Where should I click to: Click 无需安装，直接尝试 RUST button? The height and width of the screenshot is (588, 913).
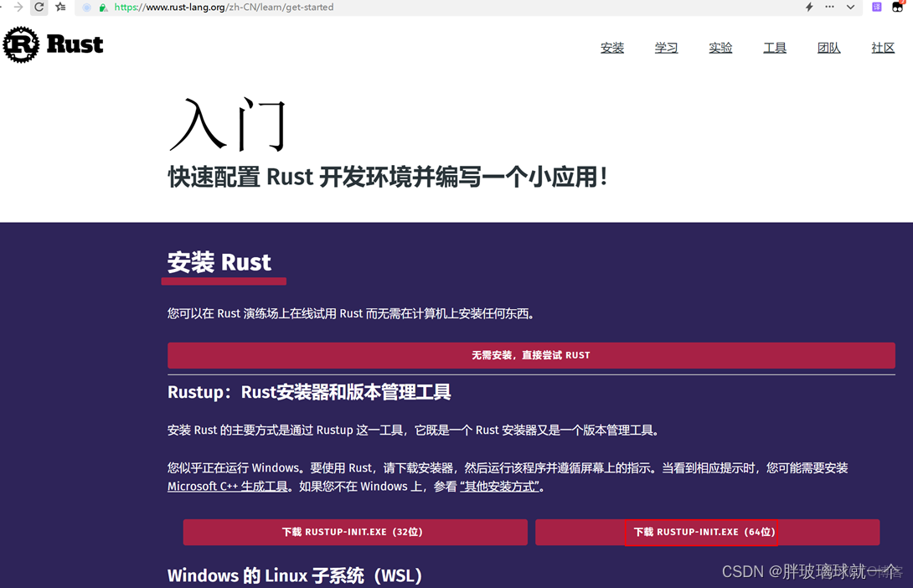531,354
